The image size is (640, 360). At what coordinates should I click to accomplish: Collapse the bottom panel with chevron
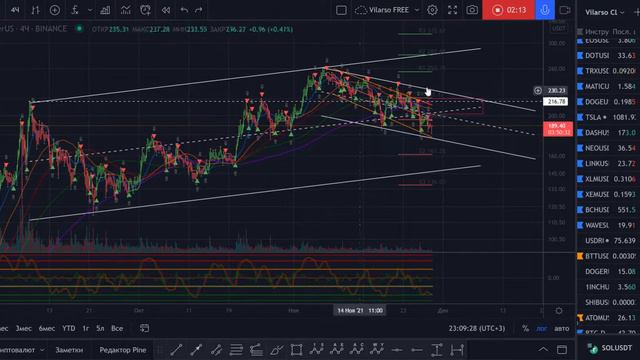tap(543, 349)
